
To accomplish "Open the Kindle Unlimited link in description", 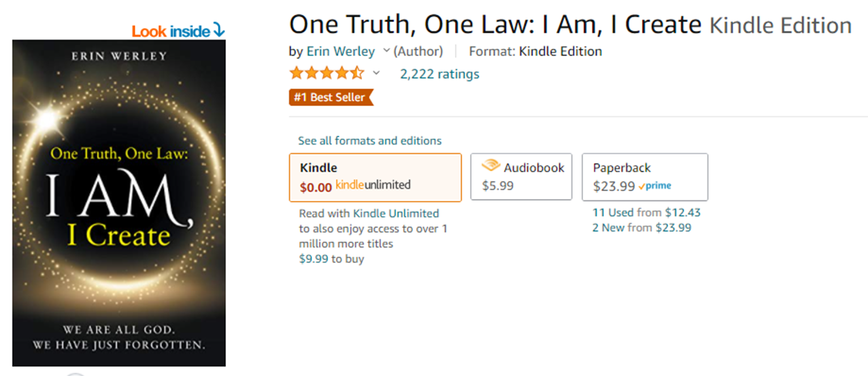I will (396, 214).
